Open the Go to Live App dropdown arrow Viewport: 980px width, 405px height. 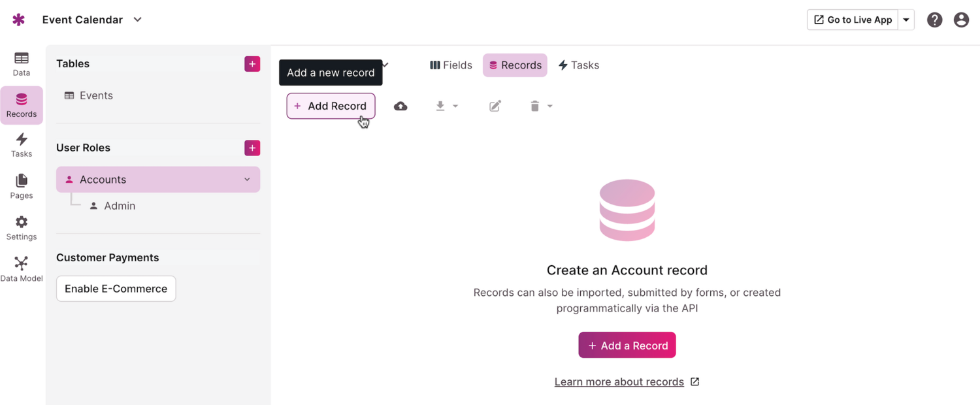click(x=906, y=20)
